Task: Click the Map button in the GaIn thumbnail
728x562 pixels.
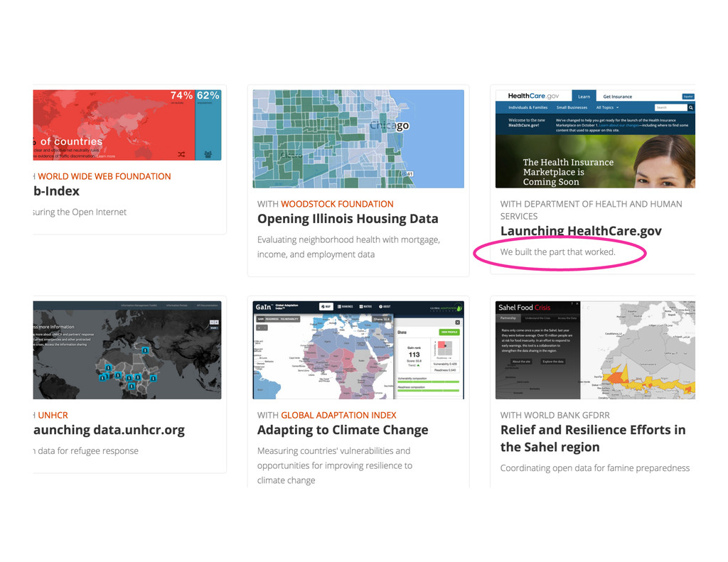Action: click(x=326, y=306)
